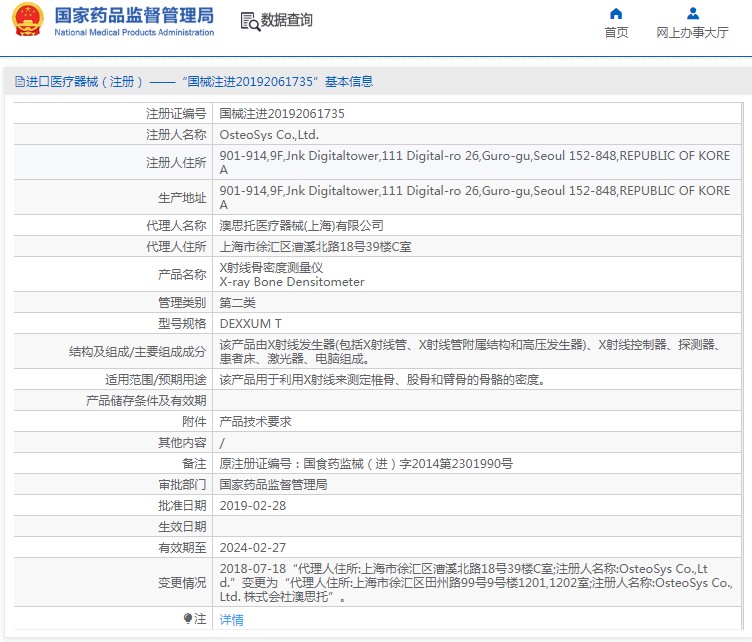This screenshot has height=642, width=752.
Task: Click the 数据查询 heading text
Action: click(x=287, y=20)
